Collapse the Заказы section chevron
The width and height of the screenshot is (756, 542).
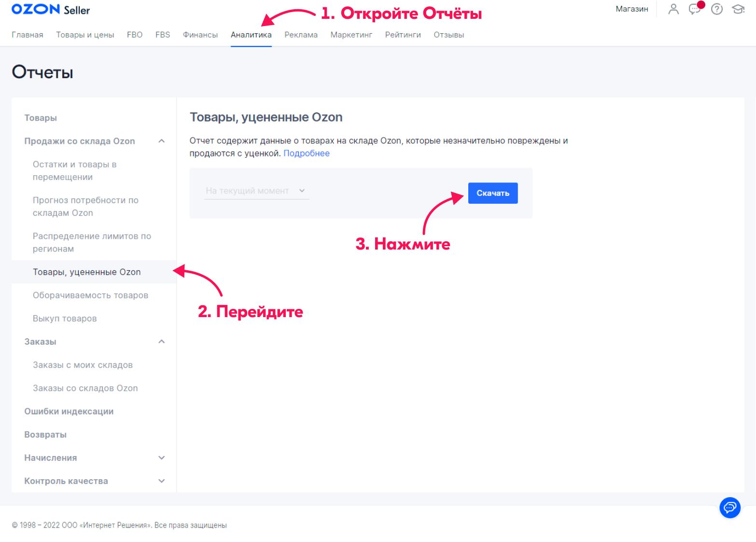coord(162,342)
